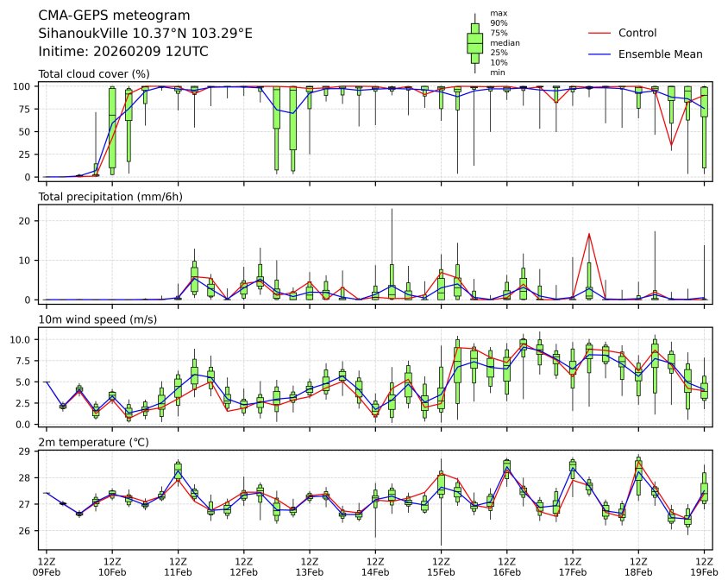
Task: Click the box-plot legend symbol
Action: (474, 43)
